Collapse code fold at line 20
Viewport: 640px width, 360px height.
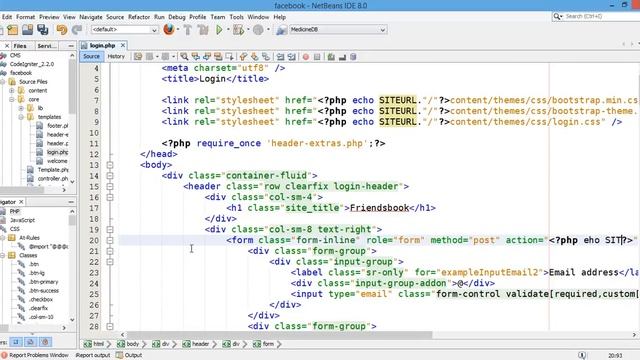point(110,240)
